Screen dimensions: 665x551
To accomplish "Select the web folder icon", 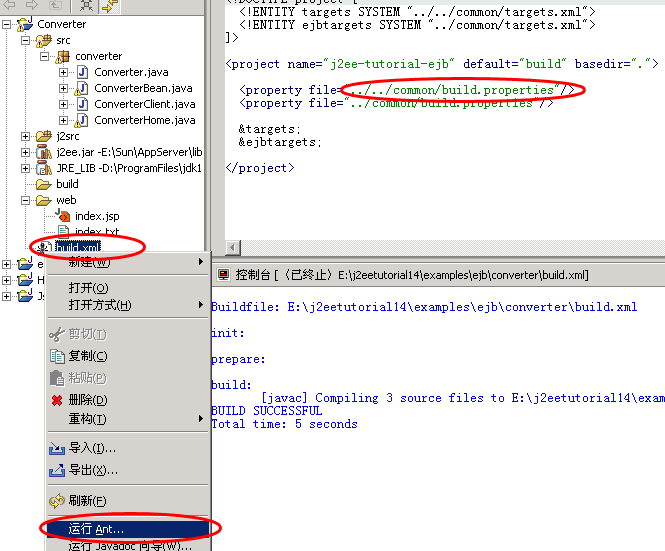I will [x=44, y=200].
